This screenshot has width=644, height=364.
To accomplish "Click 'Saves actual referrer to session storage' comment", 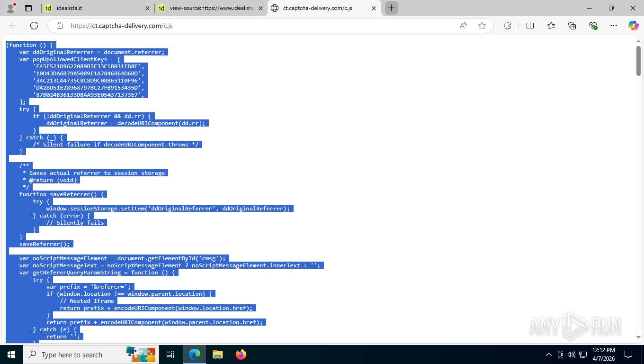I will (x=97, y=173).
